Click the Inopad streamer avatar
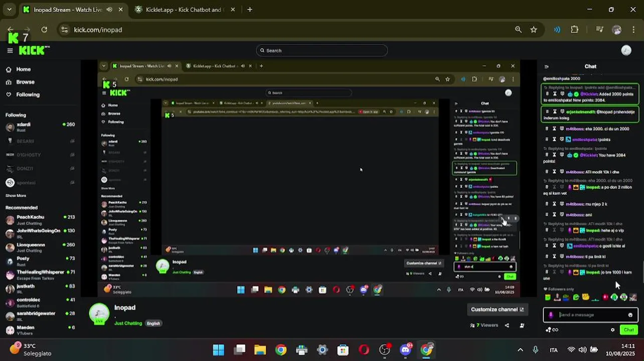This screenshot has width=644, height=361. pyautogui.click(x=99, y=314)
